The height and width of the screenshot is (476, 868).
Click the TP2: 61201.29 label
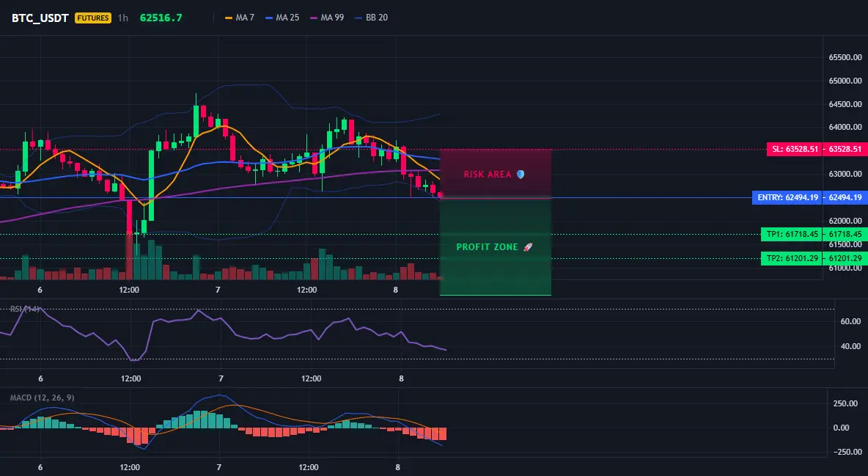coord(792,258)
